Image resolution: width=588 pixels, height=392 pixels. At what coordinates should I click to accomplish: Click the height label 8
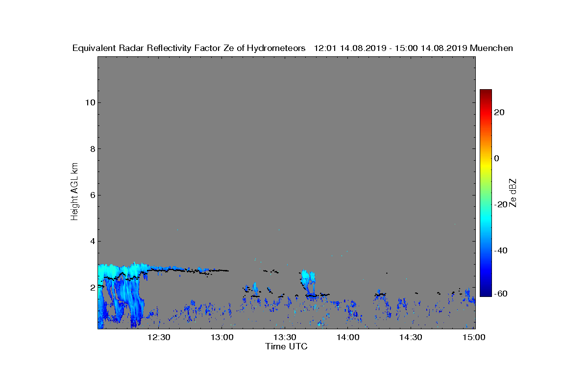click(x=91, y=149)
